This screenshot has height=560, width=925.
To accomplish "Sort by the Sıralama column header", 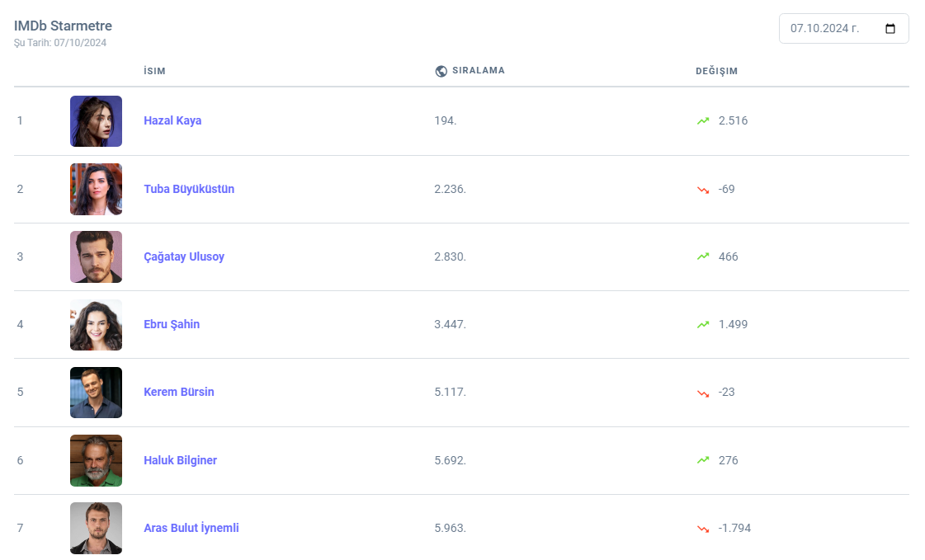I will (x=479, y=71).
